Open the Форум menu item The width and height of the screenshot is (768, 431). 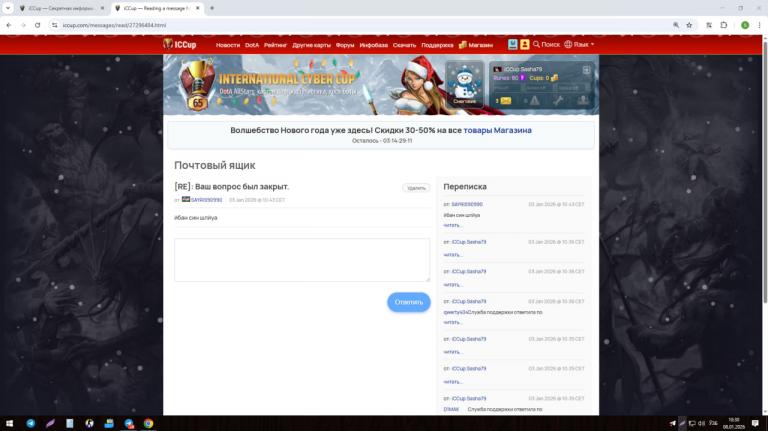345,45
